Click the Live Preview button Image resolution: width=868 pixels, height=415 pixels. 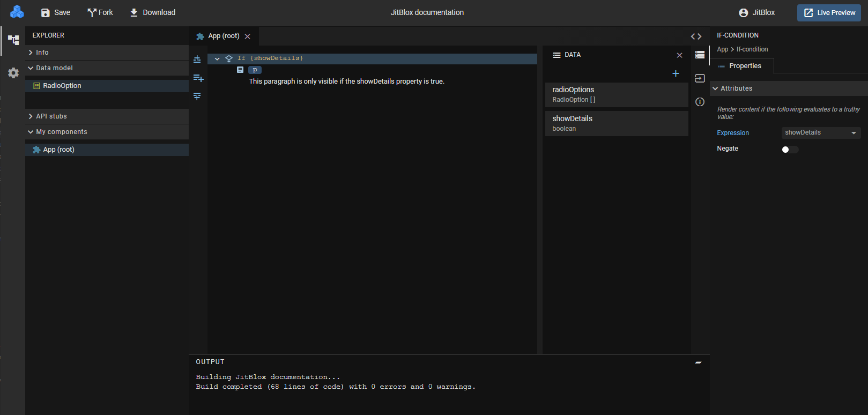click(829, 12)
